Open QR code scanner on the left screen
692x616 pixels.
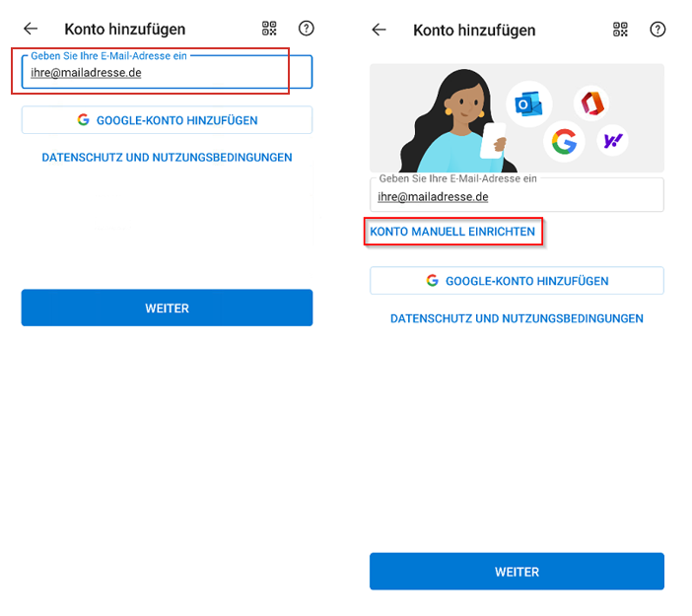(x=270, y=30)
